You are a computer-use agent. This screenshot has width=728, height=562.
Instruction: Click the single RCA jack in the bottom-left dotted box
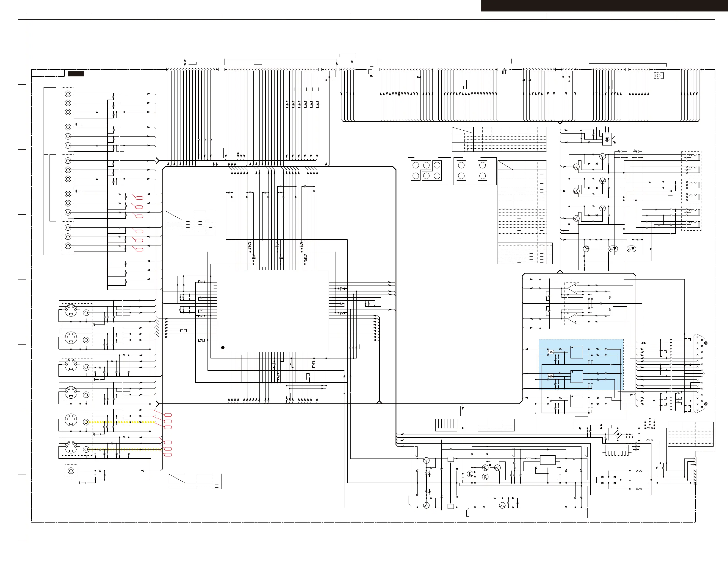71,471
